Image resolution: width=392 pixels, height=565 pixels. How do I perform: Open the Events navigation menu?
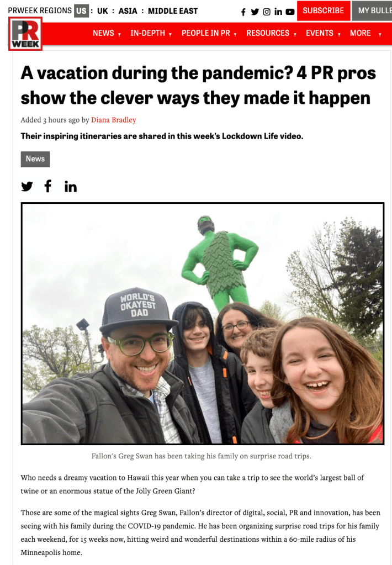click(323, 33)
